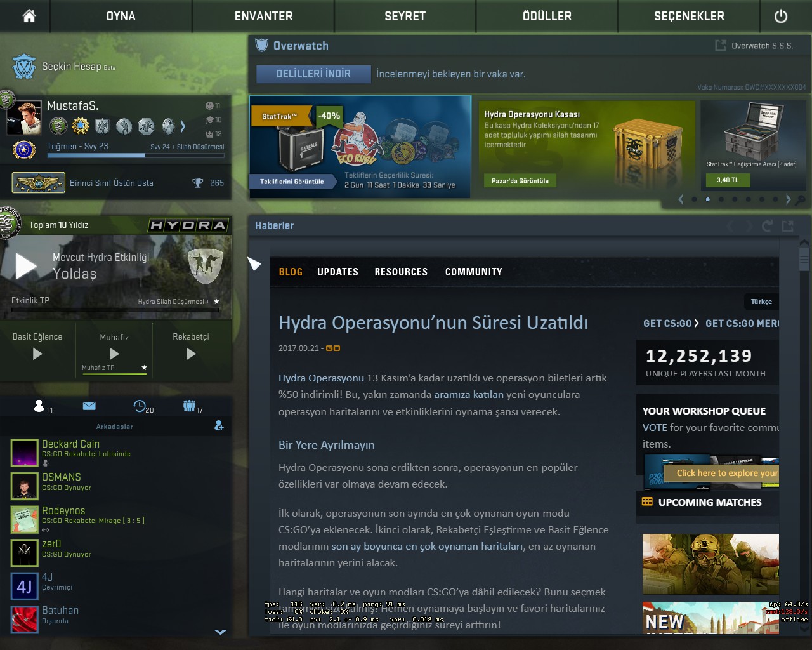Click the crown commendation icon

209,133
